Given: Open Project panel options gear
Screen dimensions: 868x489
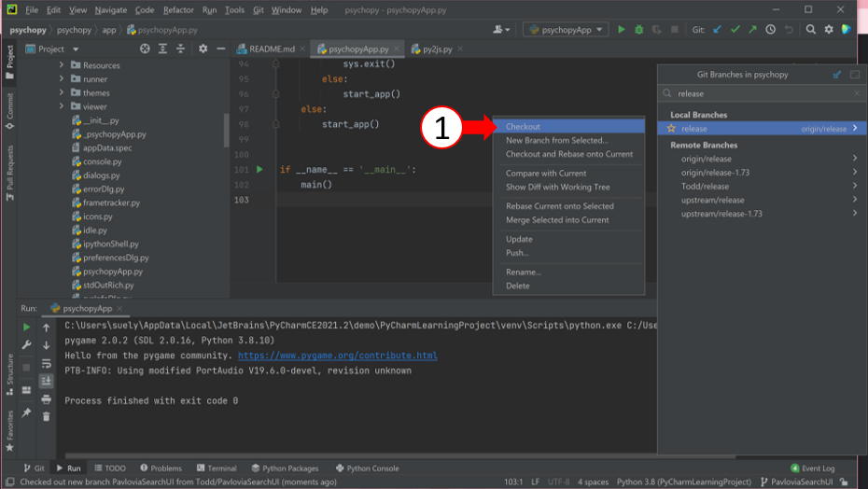Looking at the screenshot, I should tap(203, 49).
